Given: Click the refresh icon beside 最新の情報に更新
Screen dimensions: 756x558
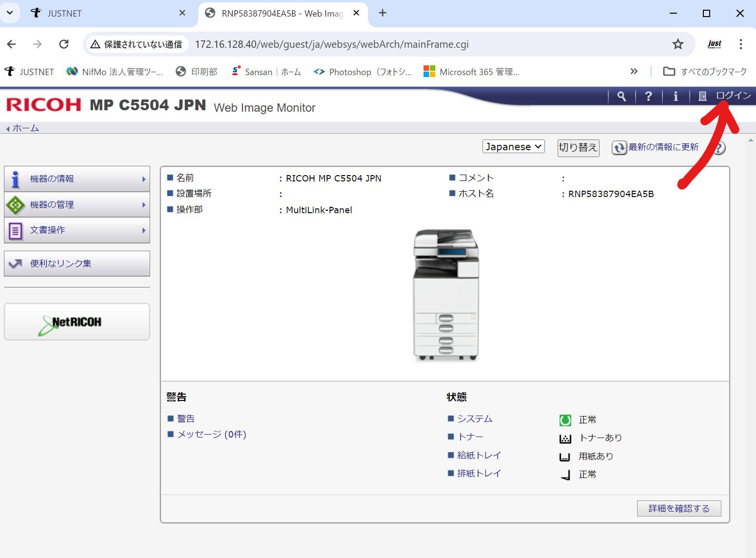Looking at the screenshot, I should click(x=620, y=148).
